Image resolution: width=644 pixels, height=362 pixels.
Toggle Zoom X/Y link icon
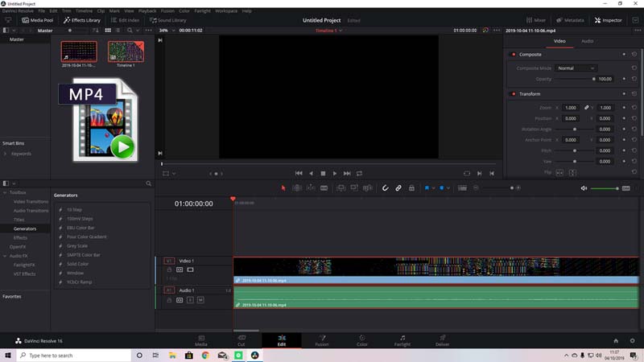point(587,108)
